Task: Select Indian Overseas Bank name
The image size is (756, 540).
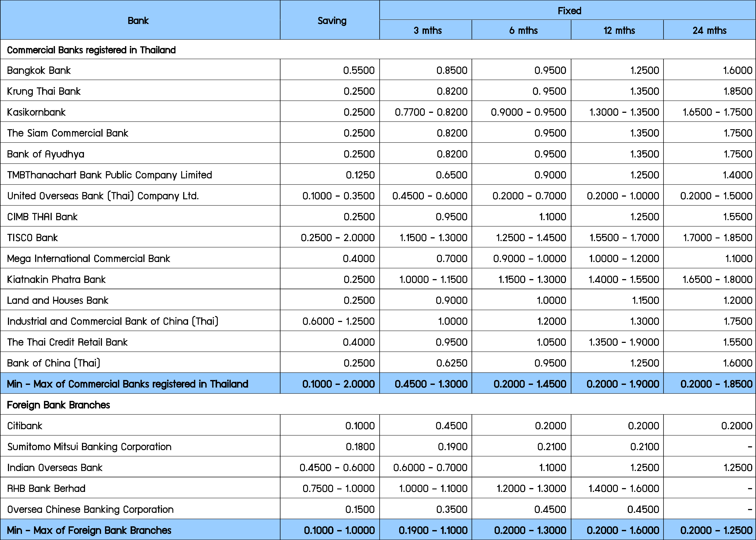Action: (x=55, y=468)
